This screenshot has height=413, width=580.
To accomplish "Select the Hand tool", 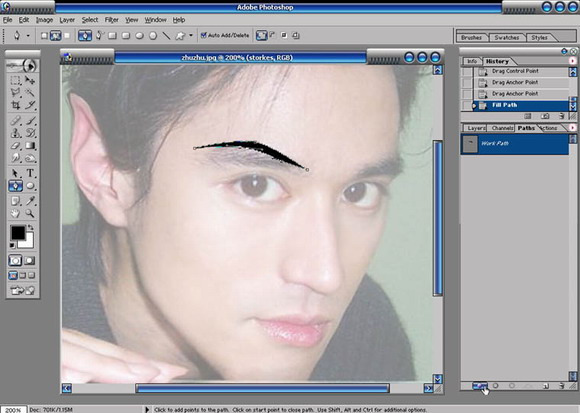I will pyautogui.click(x=15, y=213).
